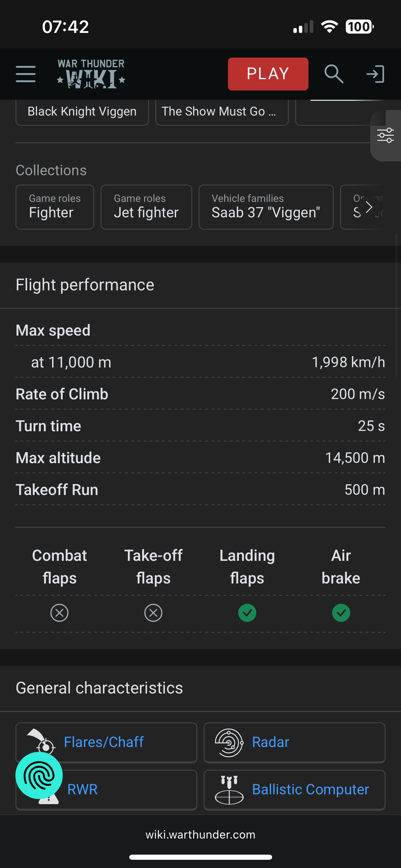
Task: Click the Radar icon
Action: tap(229, 743)
